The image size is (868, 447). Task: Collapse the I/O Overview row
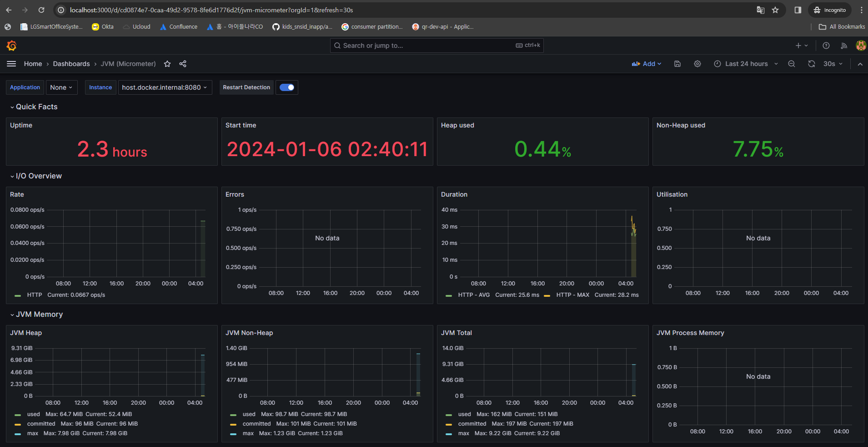36,176
